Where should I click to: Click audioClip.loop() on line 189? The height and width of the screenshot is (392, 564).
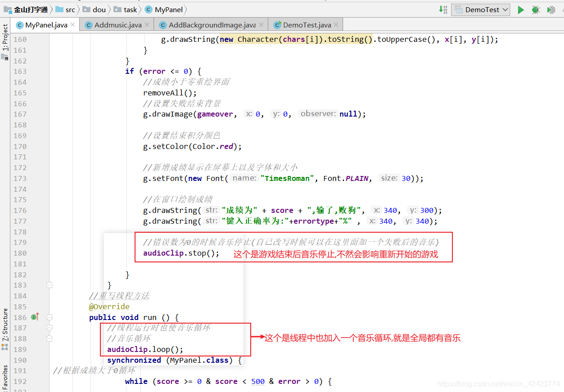(x=145, y=349)
